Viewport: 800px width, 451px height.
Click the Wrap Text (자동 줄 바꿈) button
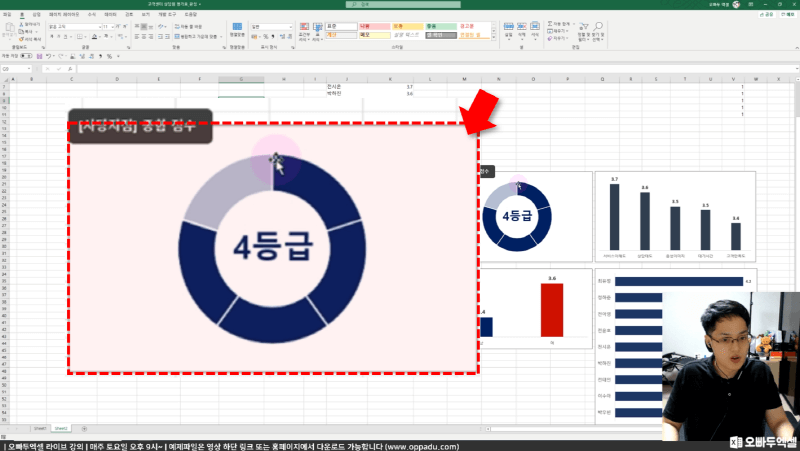pyautogui.click(x=188, y=27)
